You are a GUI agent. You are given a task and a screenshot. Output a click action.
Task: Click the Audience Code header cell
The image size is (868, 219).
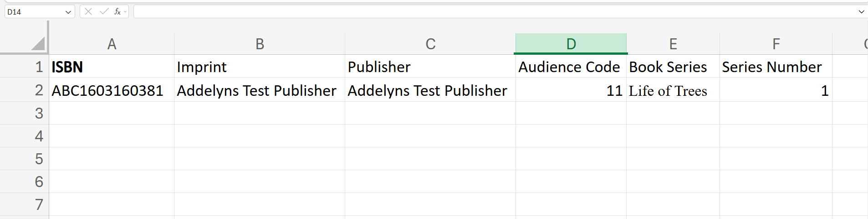[x=571, y=67]
